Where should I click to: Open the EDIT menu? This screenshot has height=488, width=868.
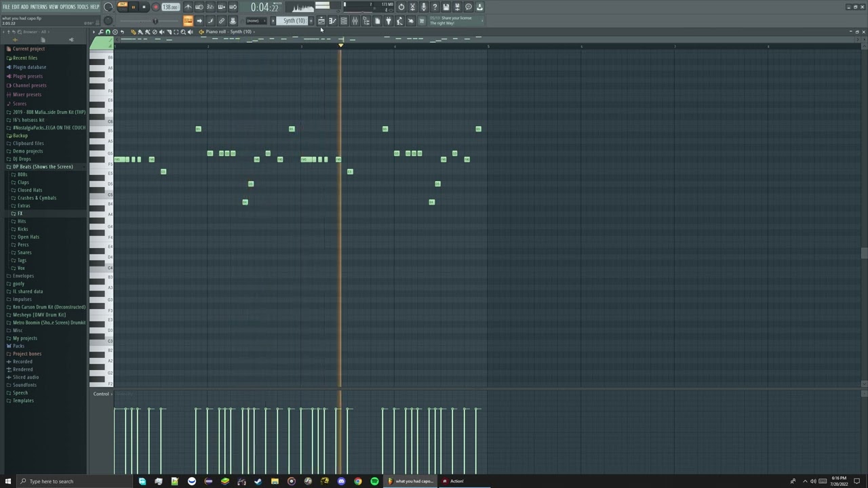(x=16, y=7)
